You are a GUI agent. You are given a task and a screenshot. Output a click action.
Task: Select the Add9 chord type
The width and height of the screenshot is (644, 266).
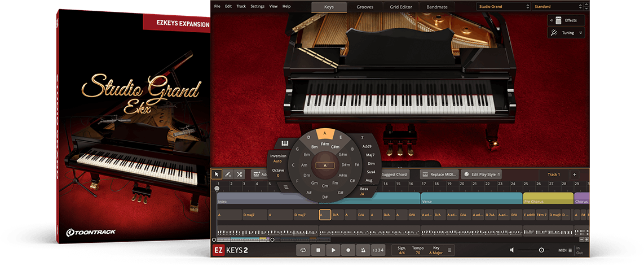click(x=367, y=146)
